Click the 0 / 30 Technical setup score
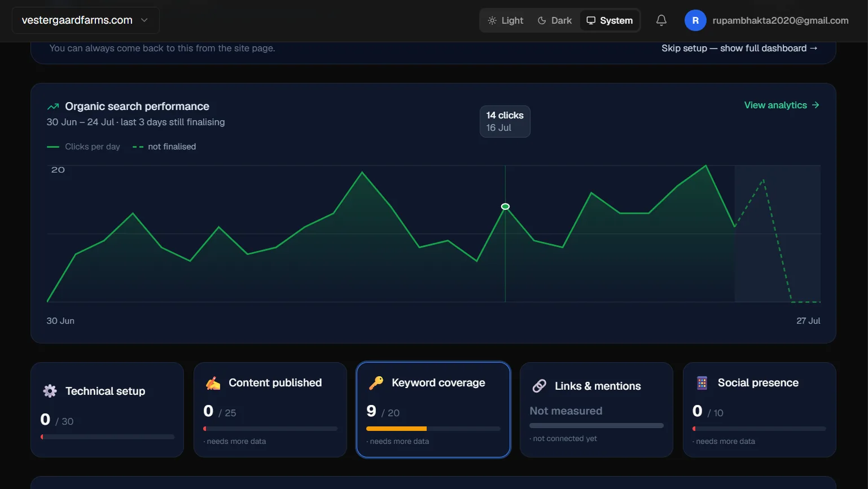The image size is (868, 489). [x=57, y=420]
